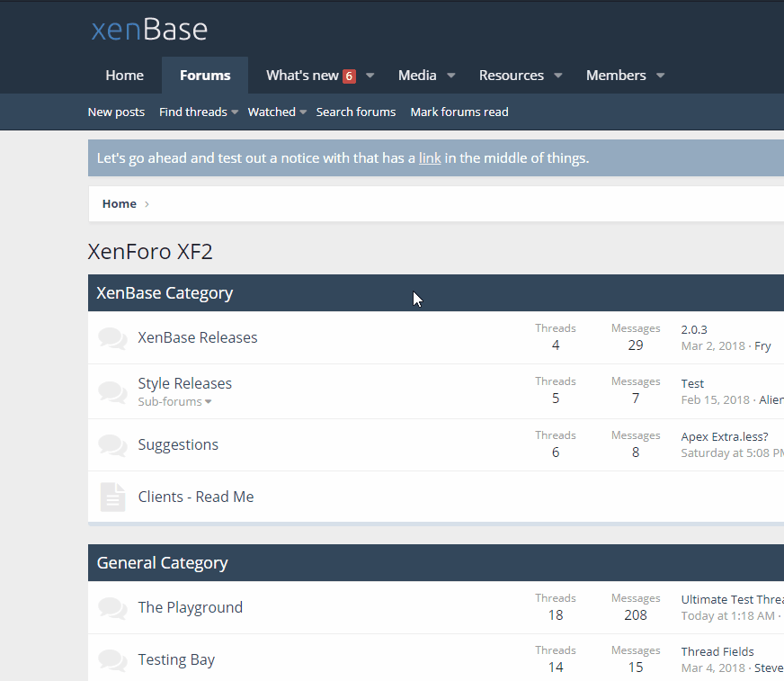Image resolution: width=784 pixels, height=681 pixels.
Task: Open Clients - Read Me page
Action: (x=196, y=497)
